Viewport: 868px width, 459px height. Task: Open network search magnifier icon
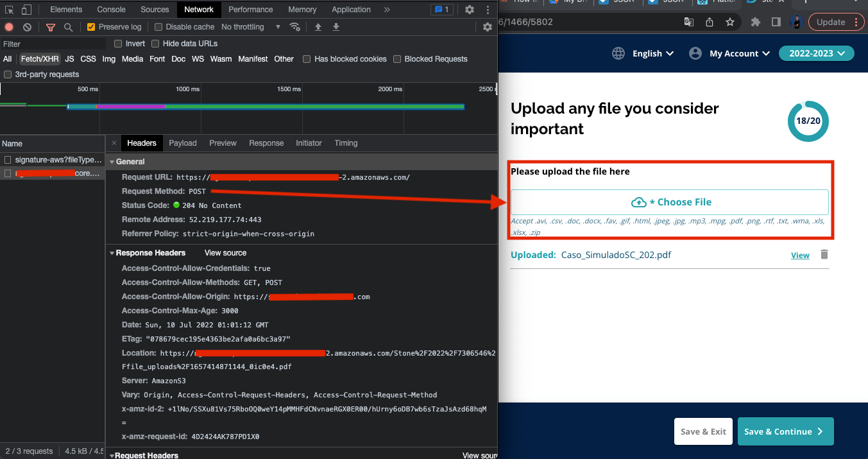point(68,27)
